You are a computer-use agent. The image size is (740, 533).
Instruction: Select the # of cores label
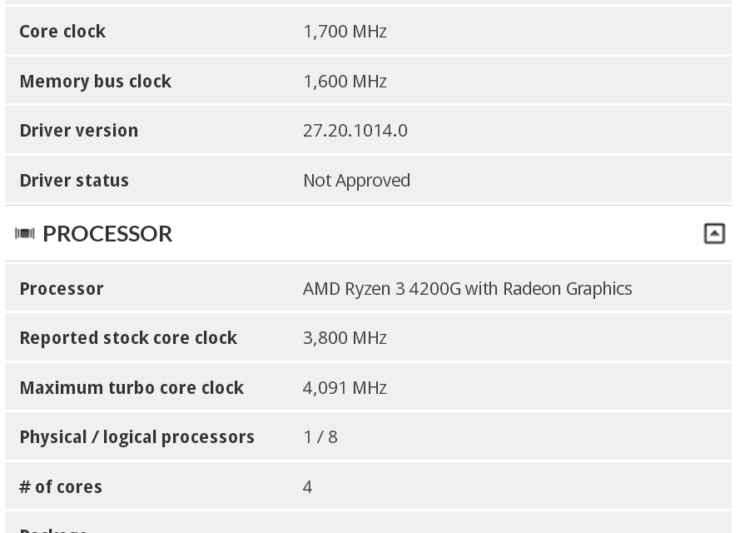[61, 487]
